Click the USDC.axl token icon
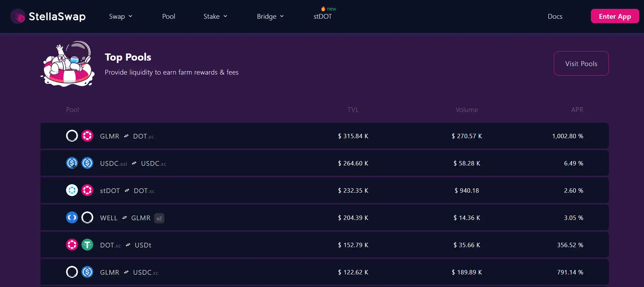The height and width of the screenshot is (287, 644). coord(72,163)
